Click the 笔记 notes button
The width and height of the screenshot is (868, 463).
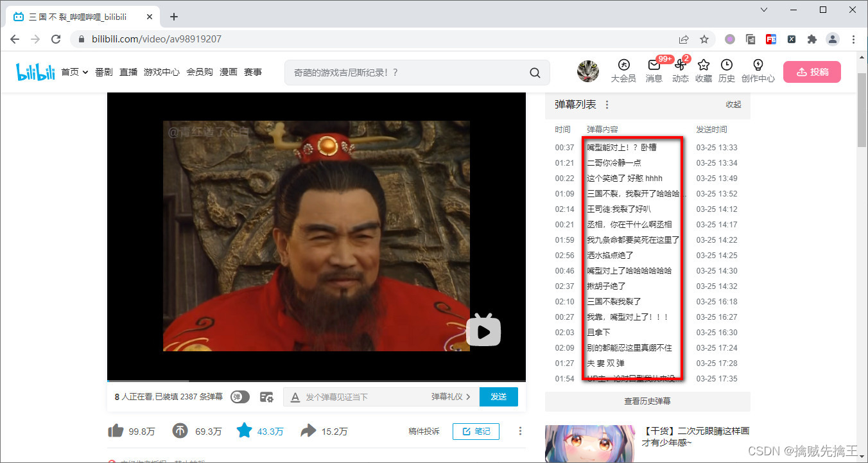point(476,432)
